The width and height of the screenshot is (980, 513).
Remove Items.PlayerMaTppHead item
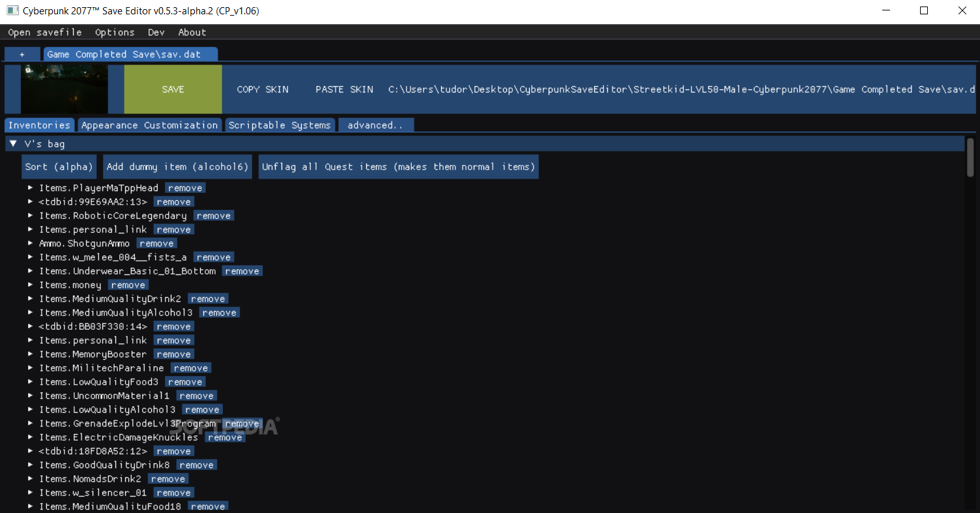[x=185, y=188]
